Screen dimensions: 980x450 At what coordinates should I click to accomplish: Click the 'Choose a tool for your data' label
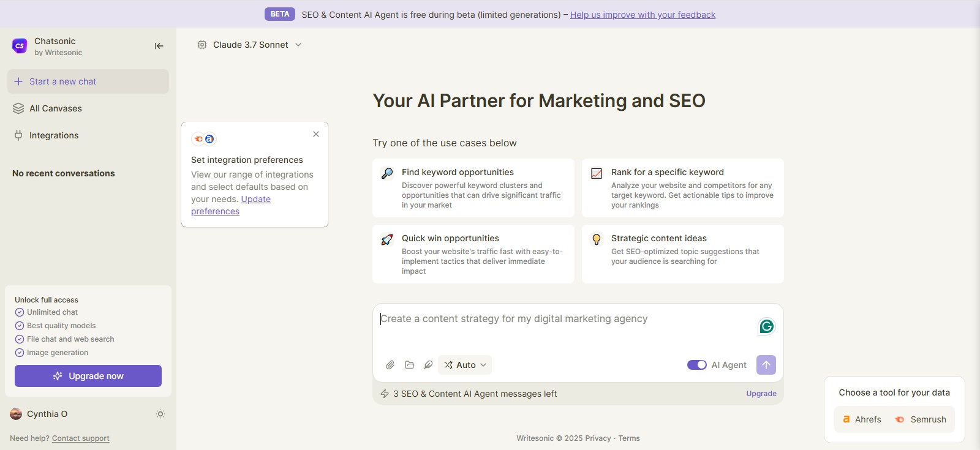(x=894, y=392)
